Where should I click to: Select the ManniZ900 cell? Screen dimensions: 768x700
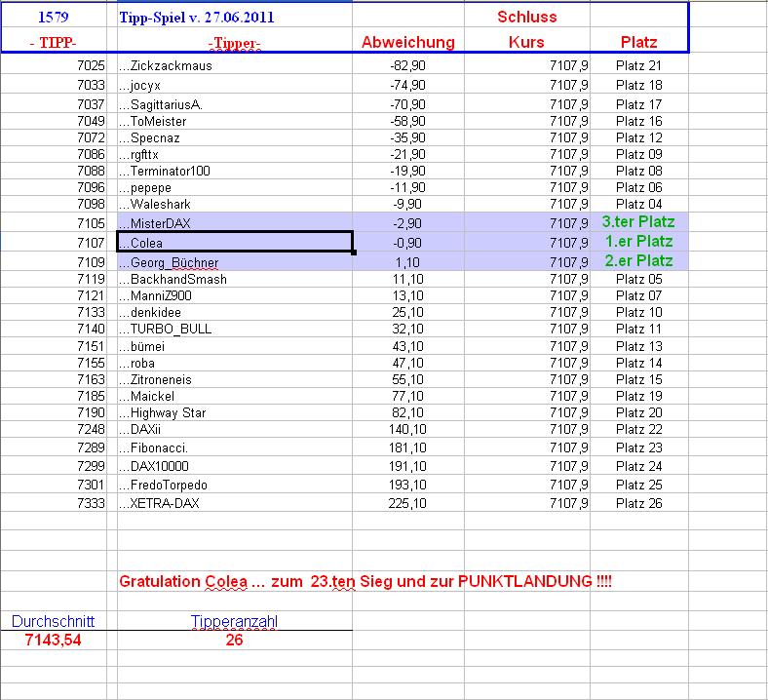click(x=235, y=295)
